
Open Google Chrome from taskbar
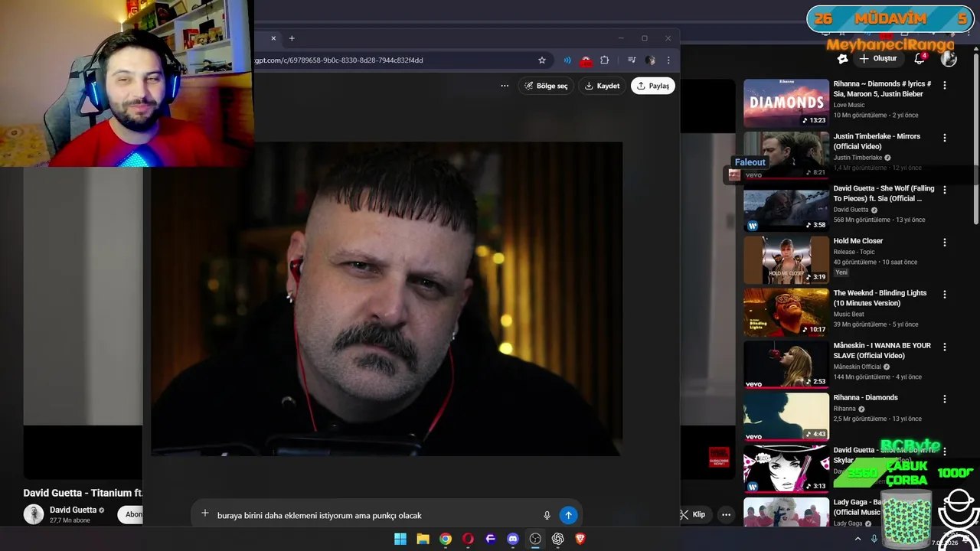446,539
